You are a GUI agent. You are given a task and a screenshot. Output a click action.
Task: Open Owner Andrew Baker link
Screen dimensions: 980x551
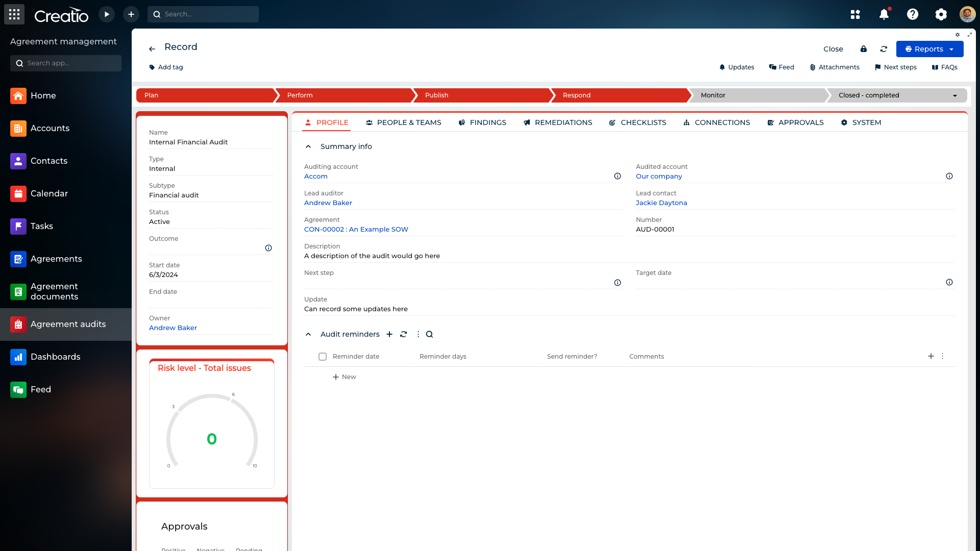(173, 328)
